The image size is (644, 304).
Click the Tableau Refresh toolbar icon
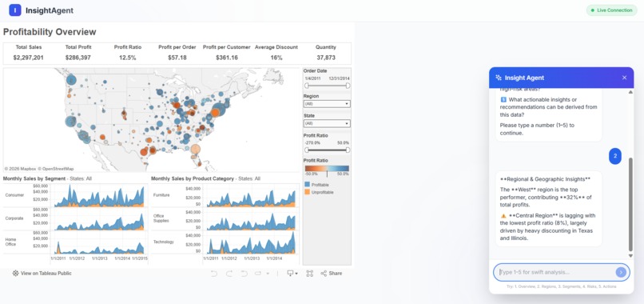tap(258, 273)
